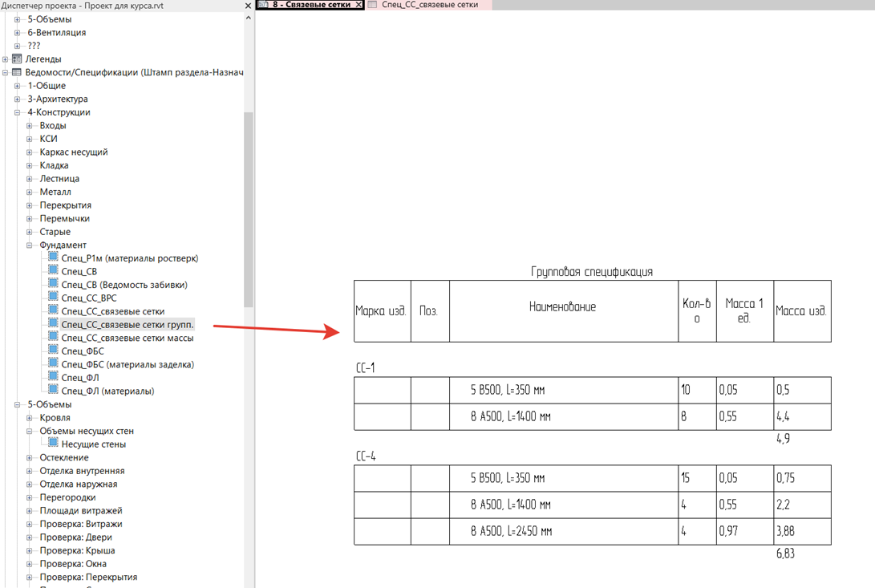Click the icon beside Спец_СС_связевые сетки
The image size is (875, 588).
(x=53, y=310)
